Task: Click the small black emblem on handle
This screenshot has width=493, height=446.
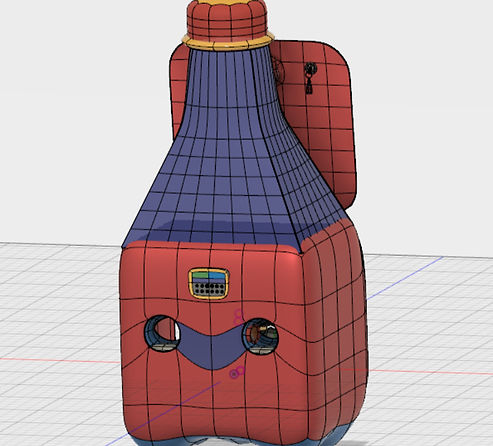Action: (310, 78)
